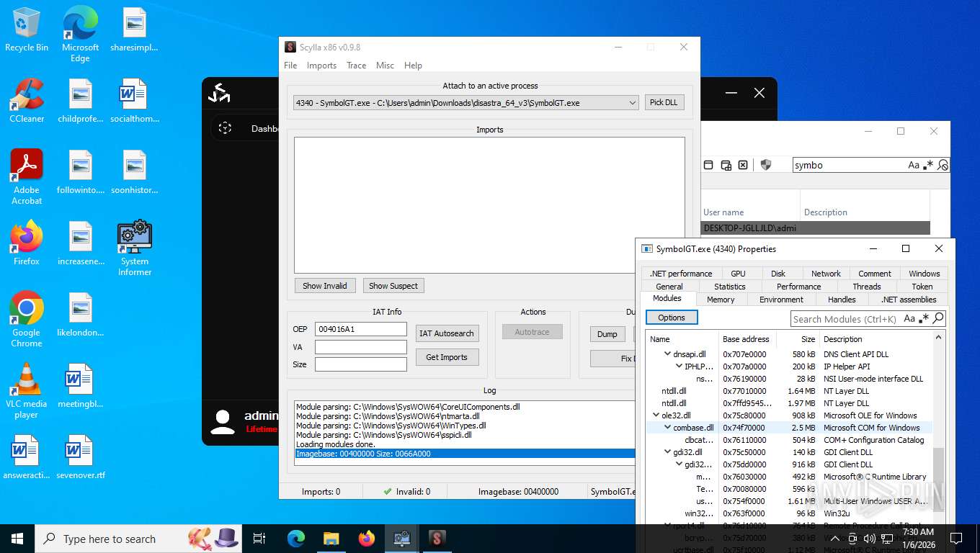Collapse the gdi32.dll tree node
The height and width of the screenshot is (553, 980).
pos(667,452)
